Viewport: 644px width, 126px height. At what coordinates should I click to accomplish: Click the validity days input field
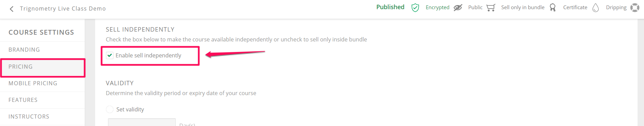coord(142,122)
